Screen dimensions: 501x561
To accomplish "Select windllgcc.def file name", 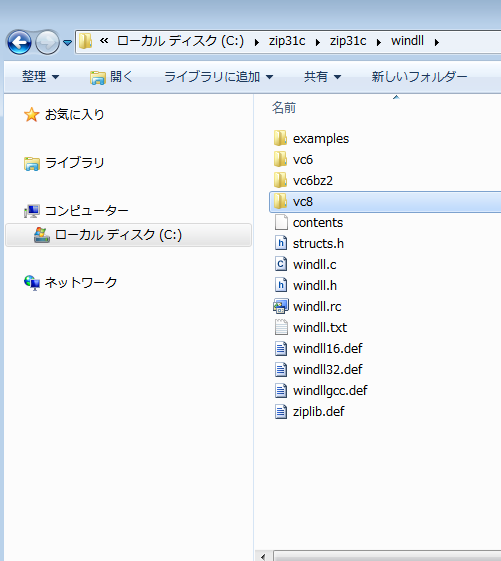I will (x=330, y=391).
